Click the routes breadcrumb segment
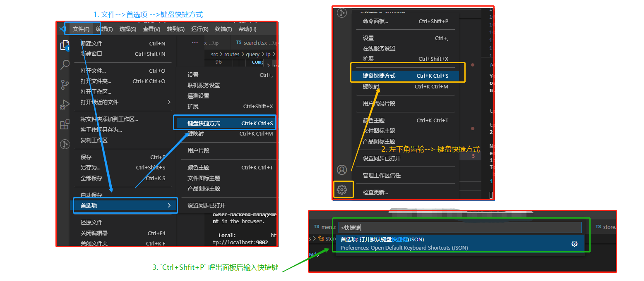Viewport: 644px width, 281px height. [232, 54]
